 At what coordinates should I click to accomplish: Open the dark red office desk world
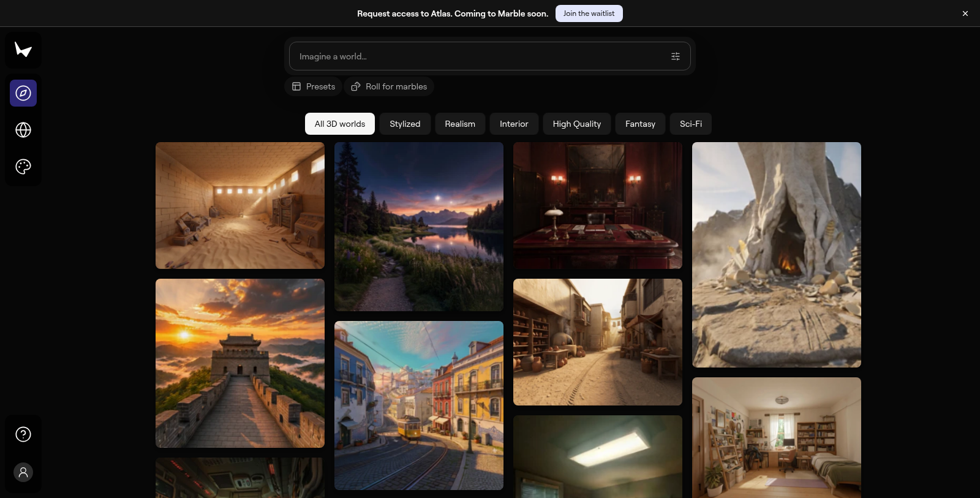click(x=598, y=205)
